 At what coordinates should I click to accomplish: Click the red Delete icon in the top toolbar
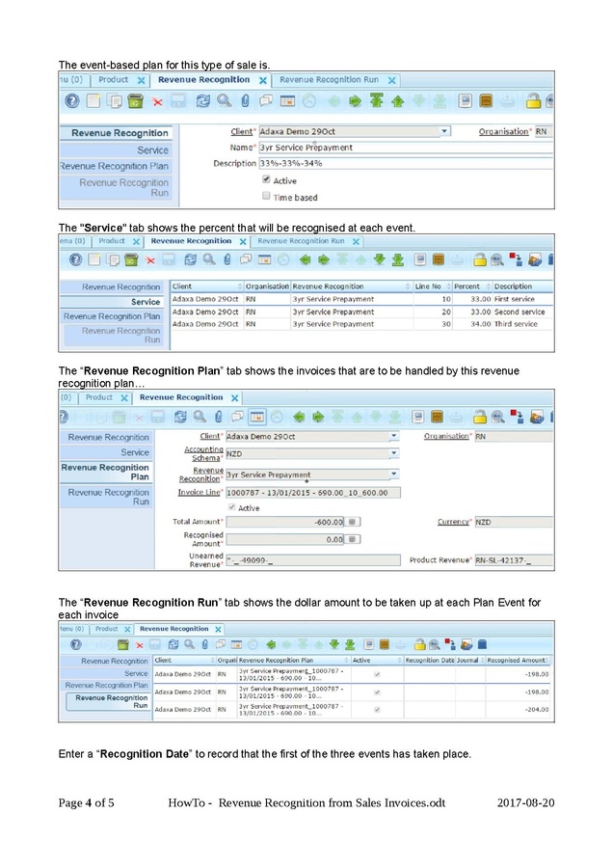155,100
